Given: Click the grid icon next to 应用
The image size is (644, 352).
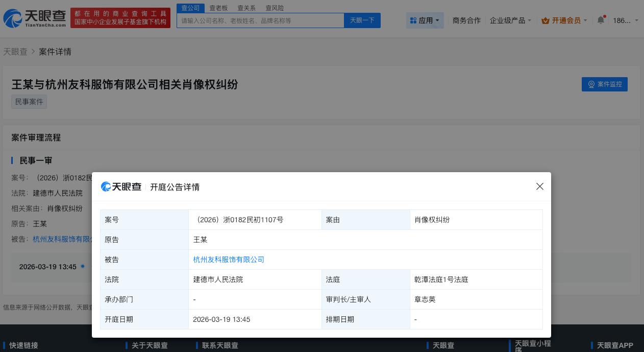Looking at the screenshot, I should pyautogui.click(x=413, y=20).
